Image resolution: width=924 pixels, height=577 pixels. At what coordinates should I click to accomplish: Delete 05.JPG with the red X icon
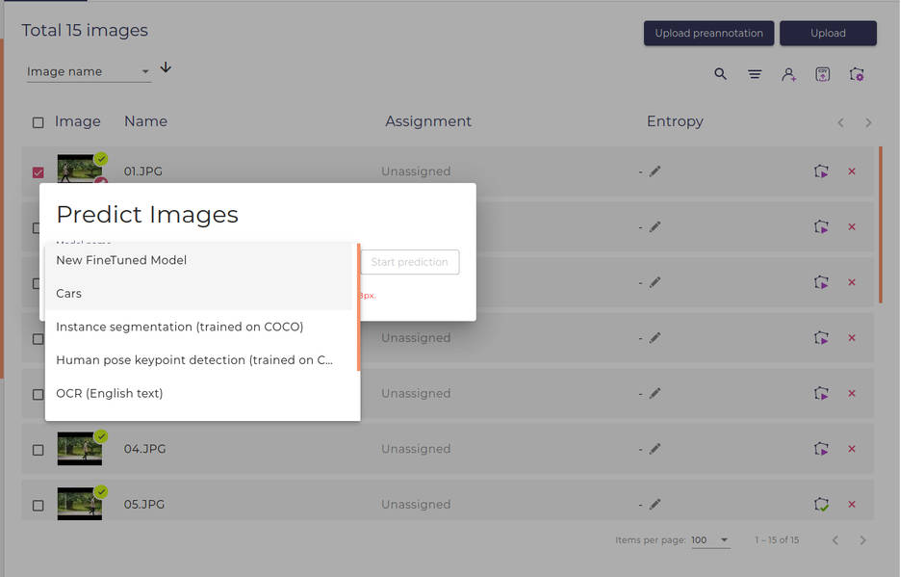tap(852, 504)
